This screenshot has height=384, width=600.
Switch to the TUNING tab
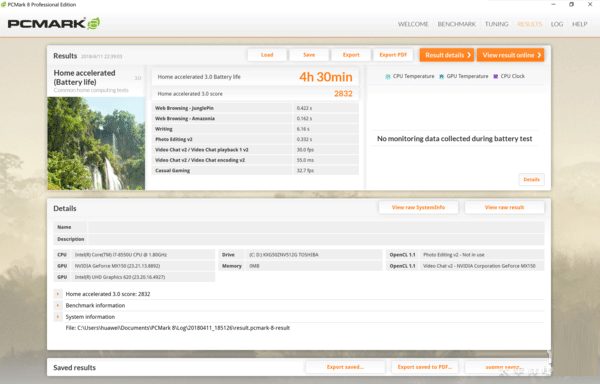(496, 24)
